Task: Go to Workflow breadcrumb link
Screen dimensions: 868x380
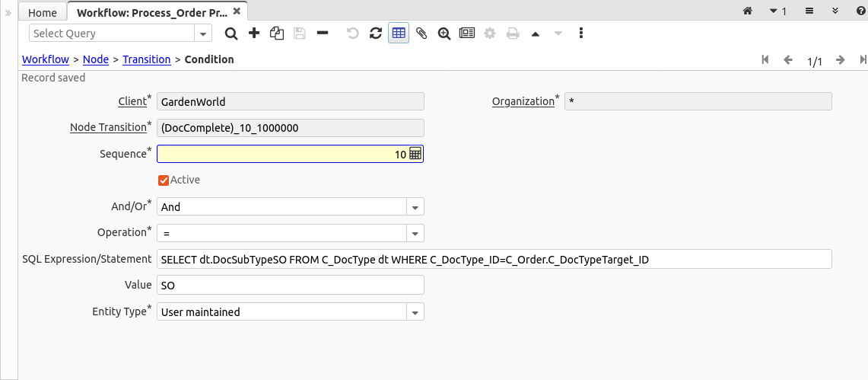Action: pos(46,59)
